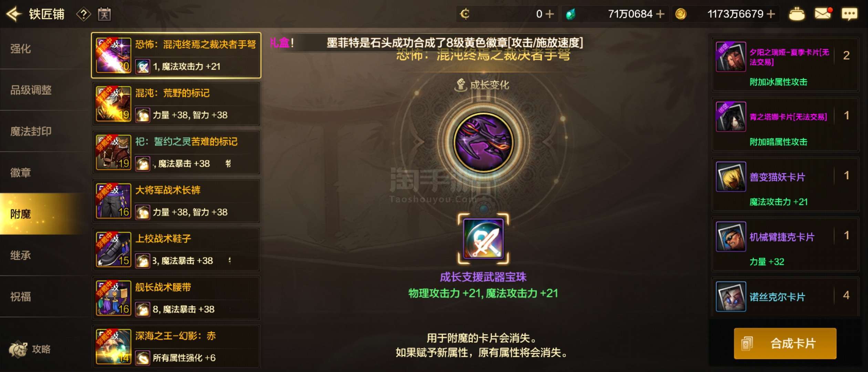Screen dimensions: 868x372
Task: Open the 攻略 guide icon
Action: click(30, 349)
